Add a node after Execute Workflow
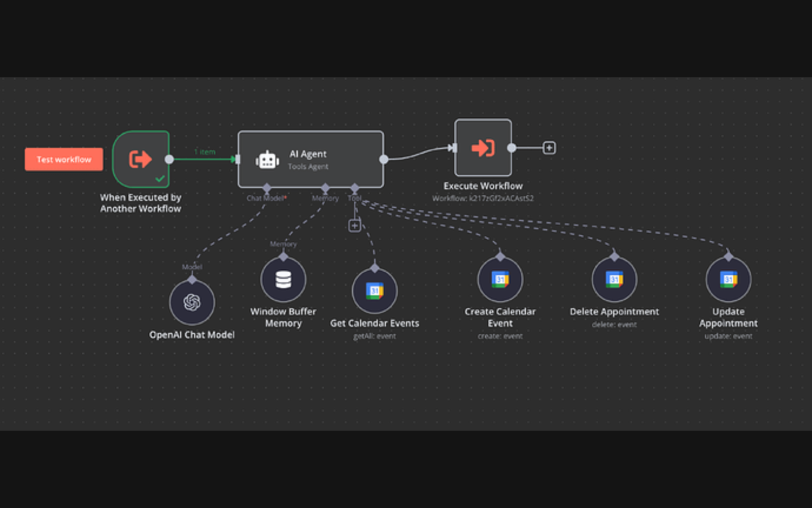The height and width of the screenshot is (508, 812). click(549, 148)
